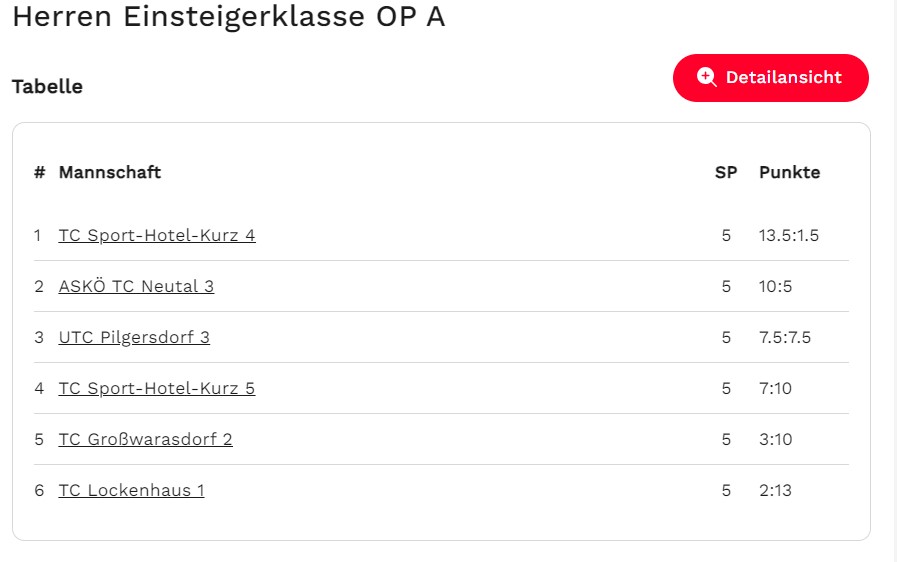
Task: Open UTC Pilgersdorf 3 team link
Action: tap(134, 337)
